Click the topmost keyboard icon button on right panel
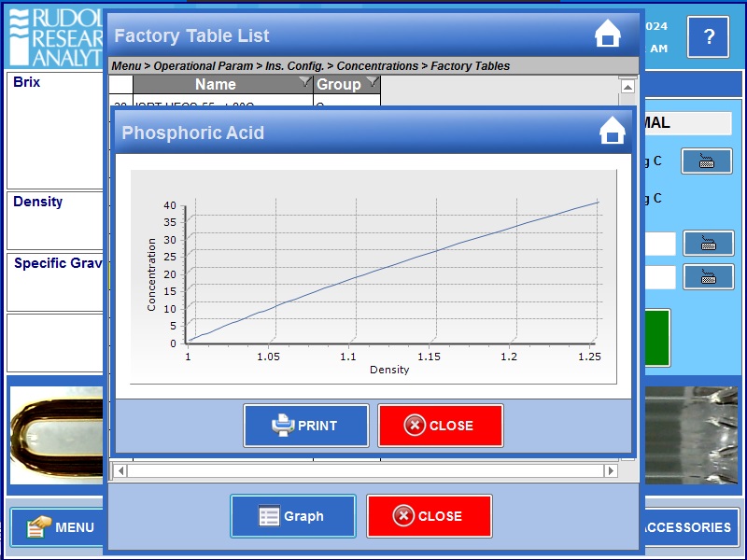This screenshot has height=560, width=747. tap(707, 161)
